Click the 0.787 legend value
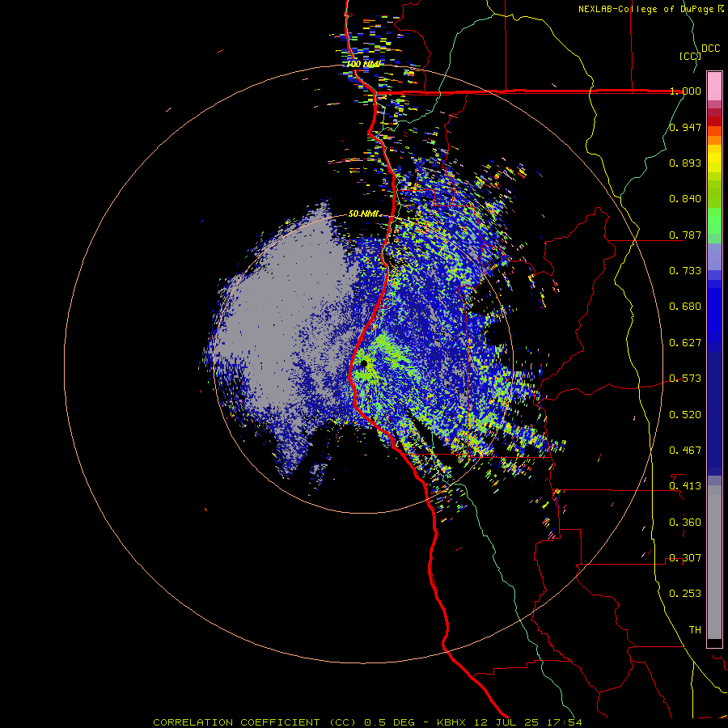This screenshot has height=728, width=728. [685, 235]
